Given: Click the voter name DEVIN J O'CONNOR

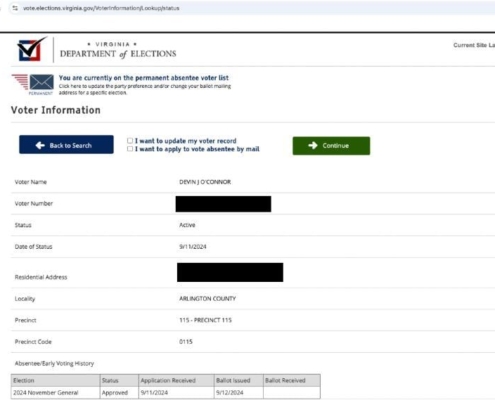Looking at the screenshot, I should [x=205, y=182].
